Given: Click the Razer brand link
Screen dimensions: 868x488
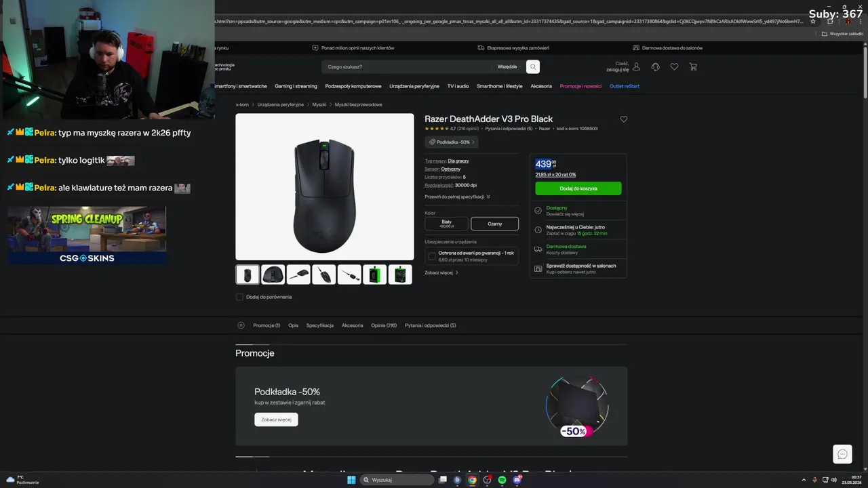Looking at the screenshot, I should coord(545,128).
